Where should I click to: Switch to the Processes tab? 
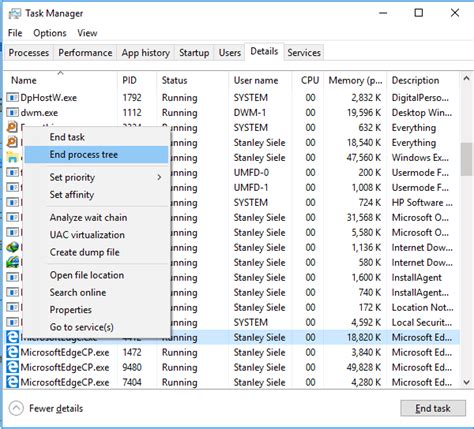click(x=29, y=53)
